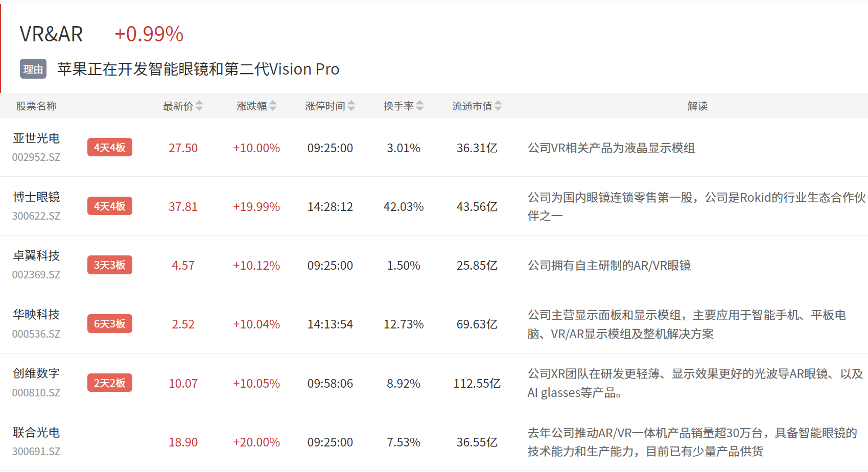Viewport: 868px width, 472px height.
Task: Click the 4天4板 badge for 亚世光电
Action: (x=109, y=148)
